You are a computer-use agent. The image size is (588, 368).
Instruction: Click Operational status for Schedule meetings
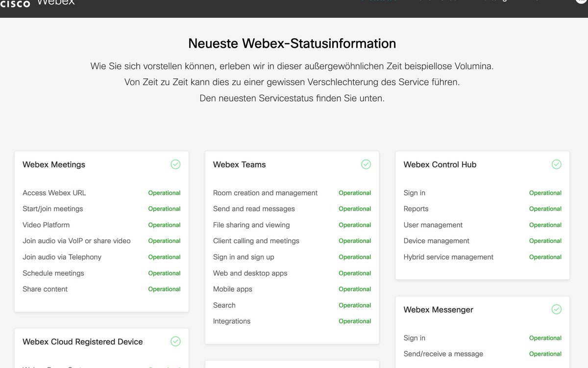click(x=165, y=273)
